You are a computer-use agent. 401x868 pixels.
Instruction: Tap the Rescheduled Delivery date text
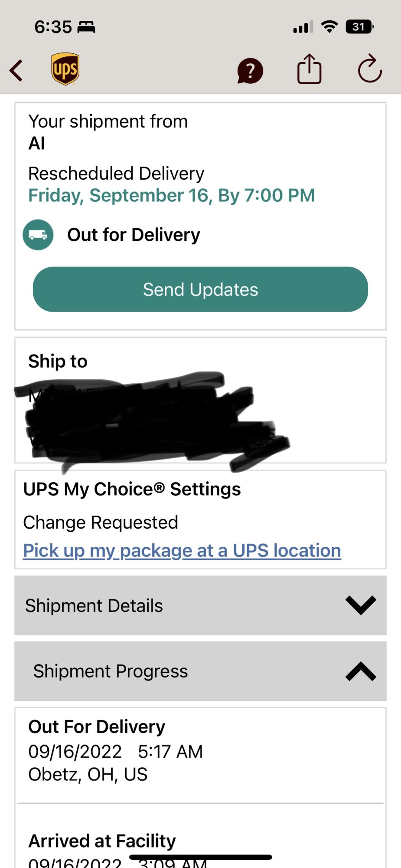(171, 195)
